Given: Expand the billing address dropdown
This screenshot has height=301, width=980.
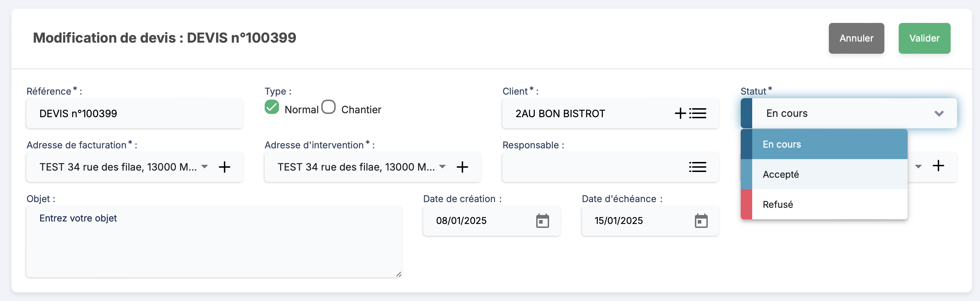Looking at the screenshot, I should click(x=205, y=167).
